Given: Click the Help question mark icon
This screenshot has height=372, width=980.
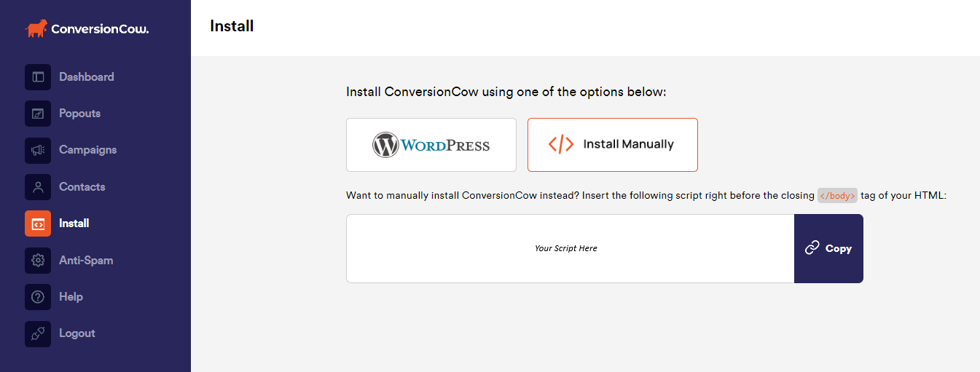Looking at the screenshot, I should (x=38, y=297).
